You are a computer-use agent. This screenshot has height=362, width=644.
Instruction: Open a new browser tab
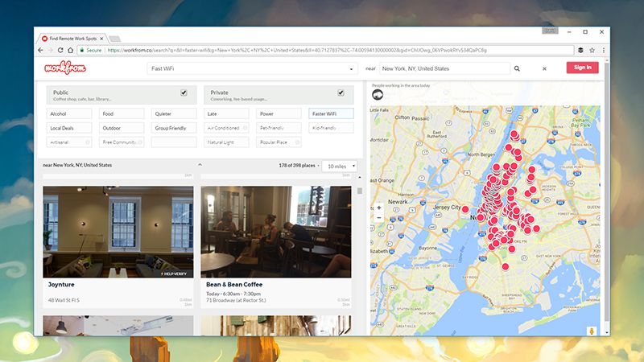pyautogui.click(x=115, y=39)
